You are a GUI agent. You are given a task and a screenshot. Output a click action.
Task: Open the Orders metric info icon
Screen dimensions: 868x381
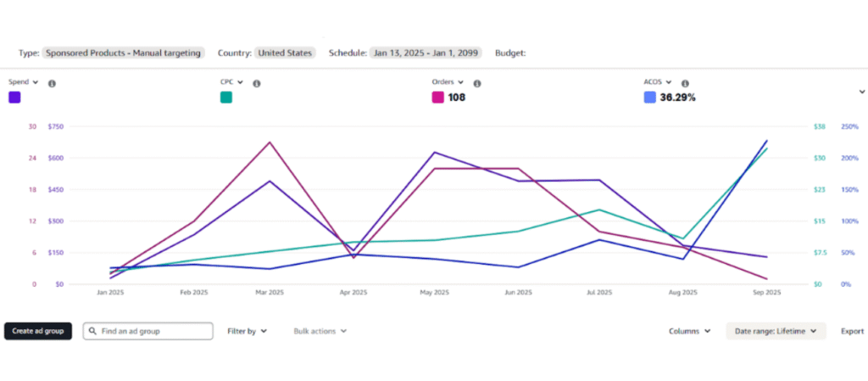477,83
